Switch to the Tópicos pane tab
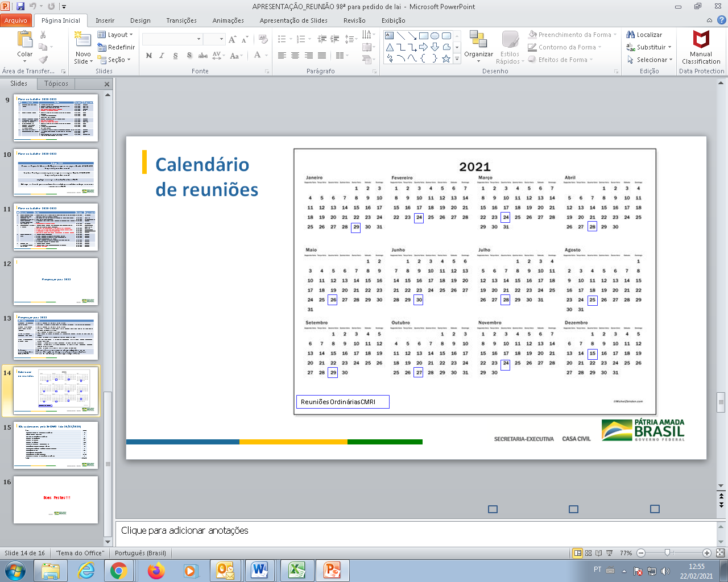The image size is (728, 582). coord(56,84)
